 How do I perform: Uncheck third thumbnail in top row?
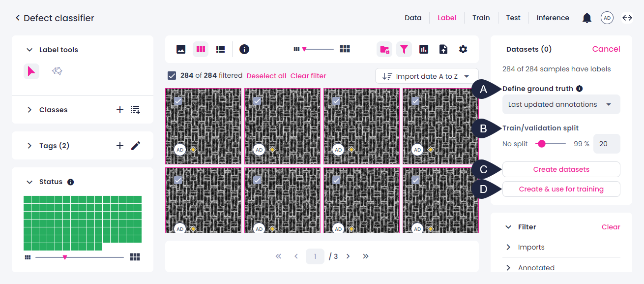coord(336,101)
